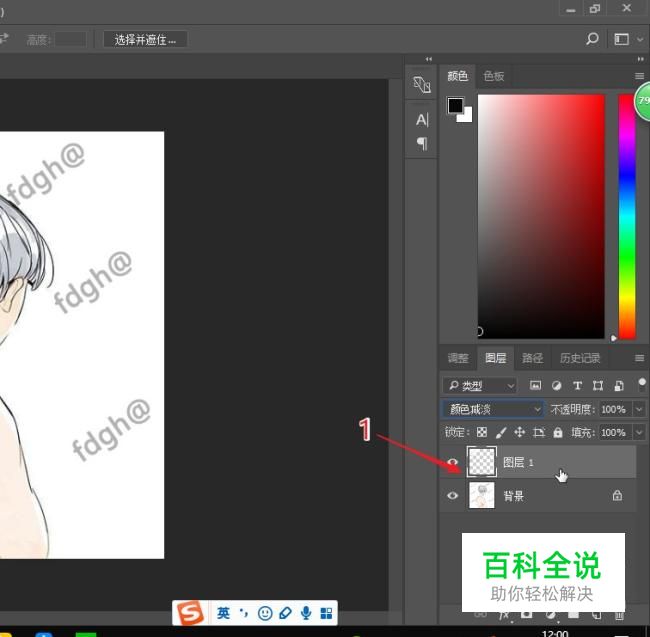Image resolution: width=650 pixels, height=637 pixels.
Task: Click the delete layer trash icon
Action: coord(619,615)
